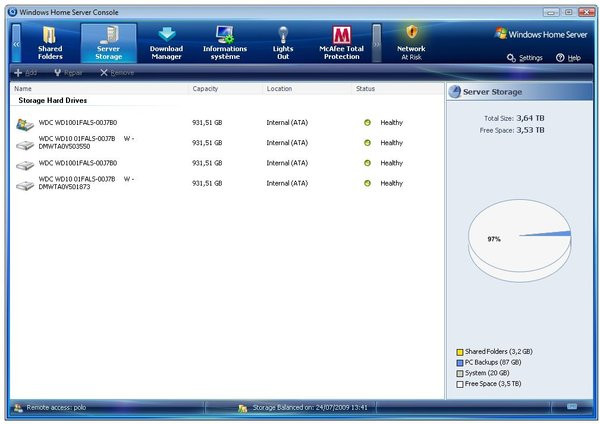Screen dimensions: 600x424
Task: Open the Shared Folders tab
Action: pos(50,43)
